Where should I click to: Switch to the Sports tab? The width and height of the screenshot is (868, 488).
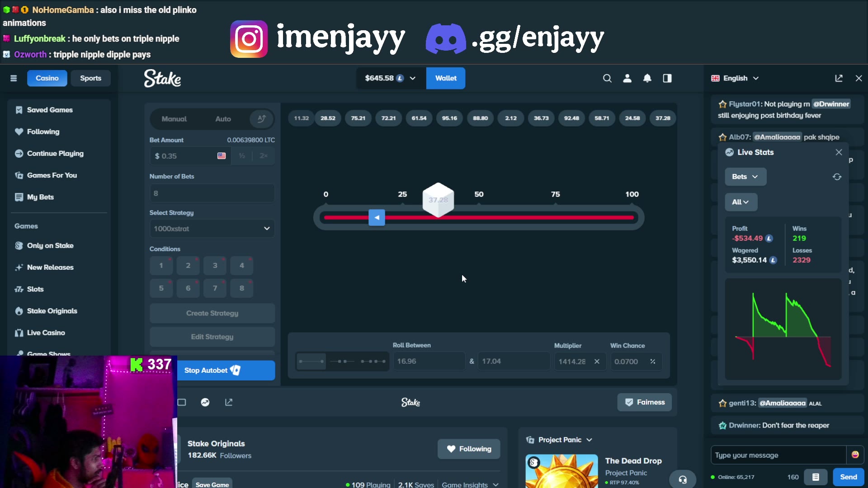[90, 78]
